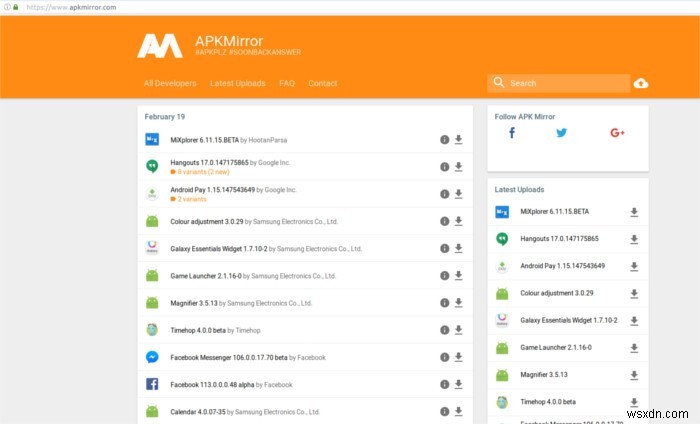Show info for Facebook Messenger beta

tap(444, 357)
